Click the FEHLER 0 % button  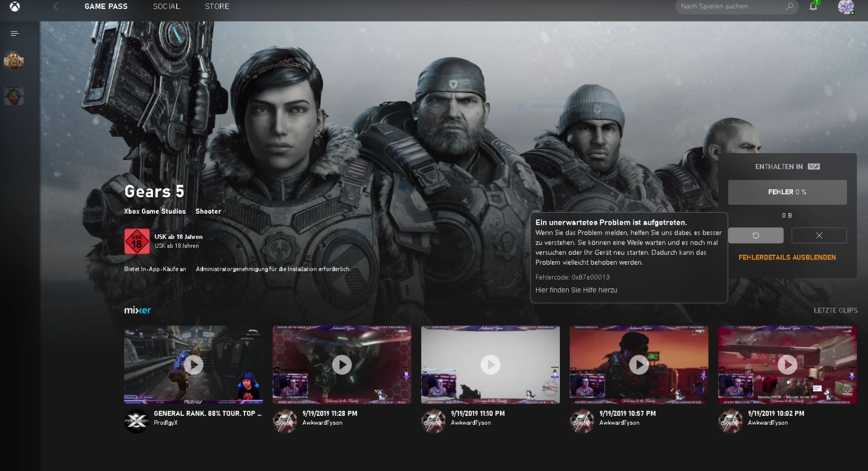coord(787,192)
